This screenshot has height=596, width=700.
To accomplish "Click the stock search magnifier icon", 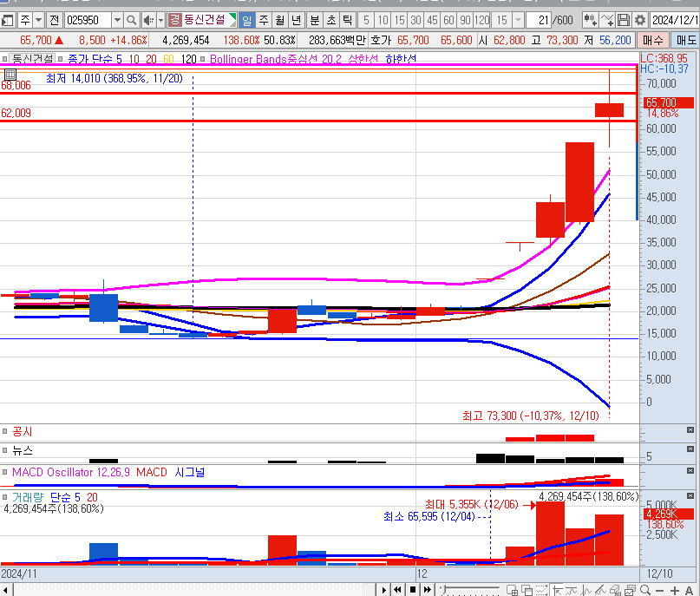I will [x=131, y=20].
